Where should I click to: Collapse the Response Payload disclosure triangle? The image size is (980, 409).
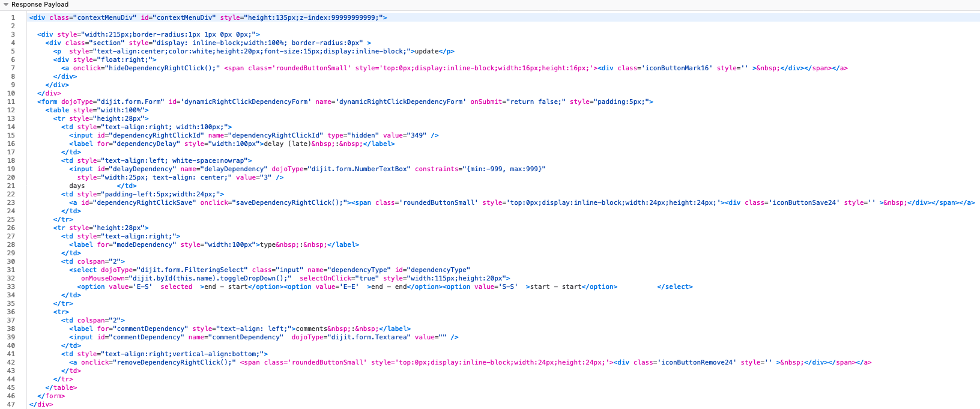6,5
